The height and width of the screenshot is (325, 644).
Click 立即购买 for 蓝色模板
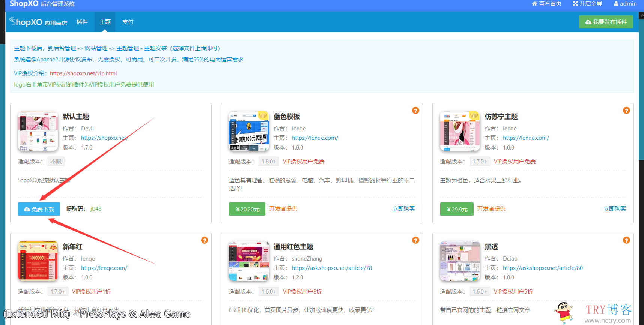click(x=404, y=209)
